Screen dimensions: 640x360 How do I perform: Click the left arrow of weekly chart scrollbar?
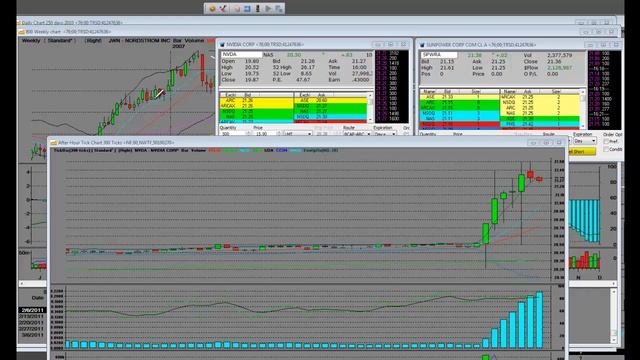pyautogui.click(x=21, y=283)
